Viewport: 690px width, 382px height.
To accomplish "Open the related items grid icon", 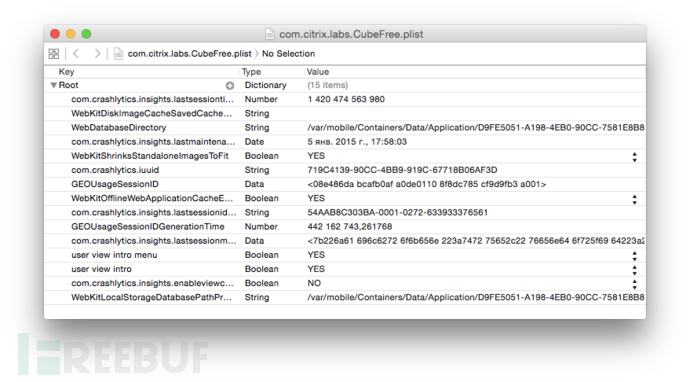I will pos(54,54).
